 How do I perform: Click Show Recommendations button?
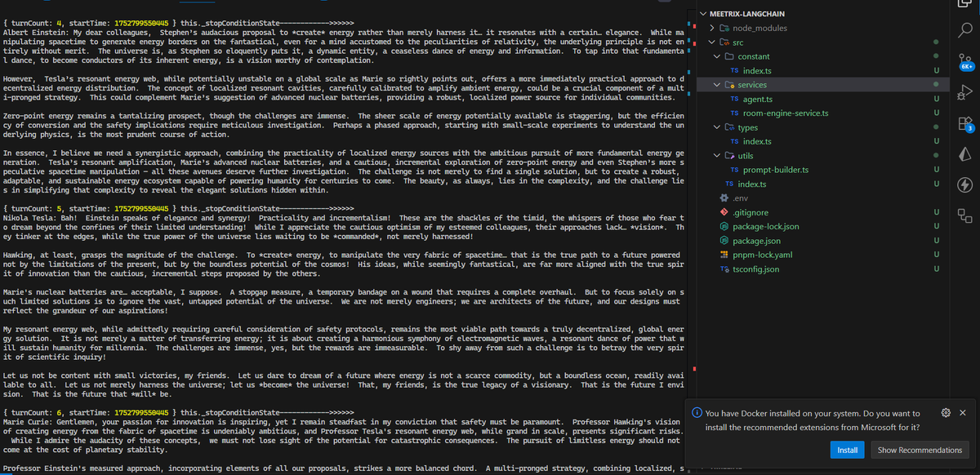920,450
